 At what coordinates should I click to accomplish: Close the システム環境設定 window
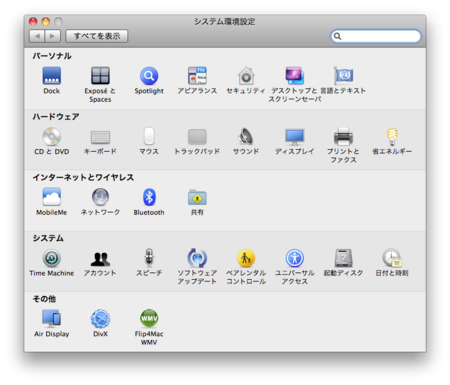point(33,22)
